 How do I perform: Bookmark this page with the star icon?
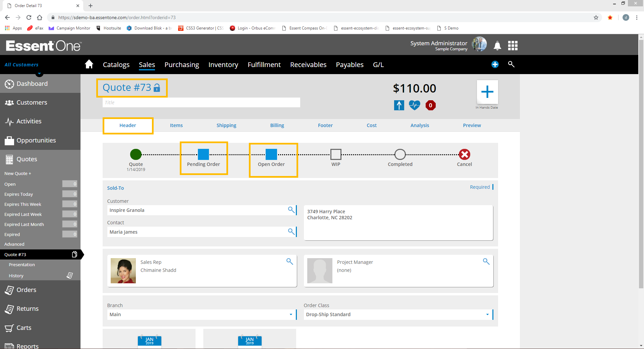[x=596, y=17]
